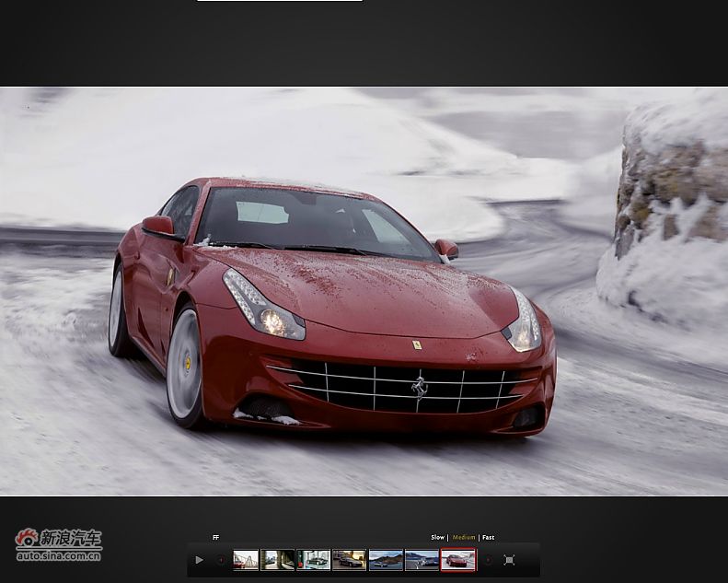The image size is (728, 583).
Task: Open the auto.sina.com.cn link
Action: tap(58, 556)
